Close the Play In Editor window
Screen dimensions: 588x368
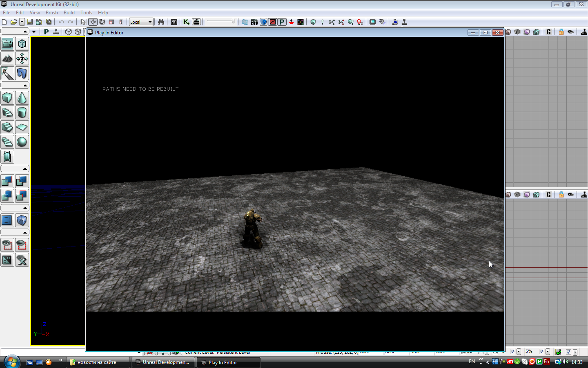498,32
